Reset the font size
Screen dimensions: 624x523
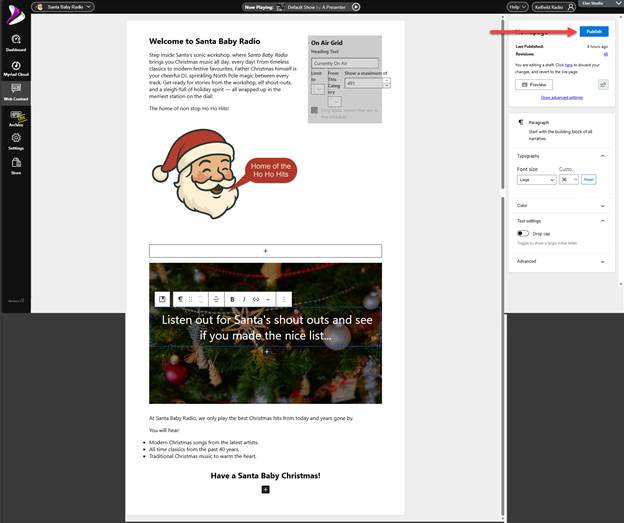(x=589, y=180)
